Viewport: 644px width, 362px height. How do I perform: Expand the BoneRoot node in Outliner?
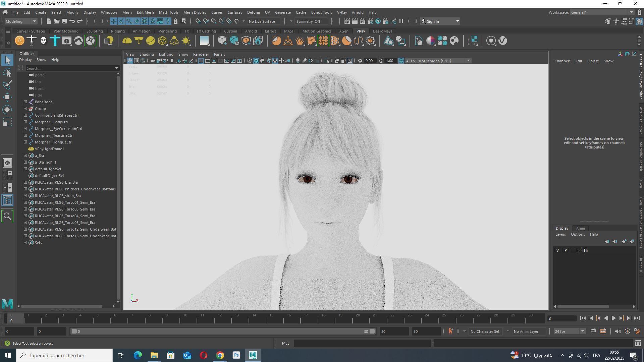tap(25, 102)
